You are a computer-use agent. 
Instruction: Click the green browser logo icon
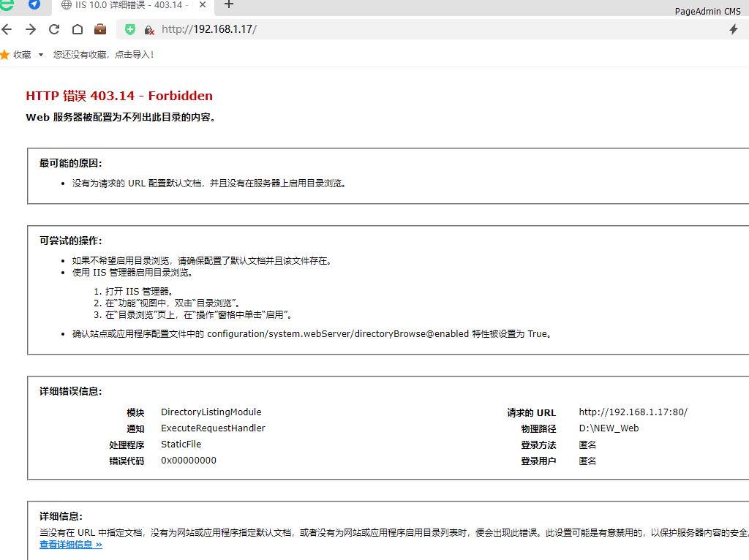point(7,4)
